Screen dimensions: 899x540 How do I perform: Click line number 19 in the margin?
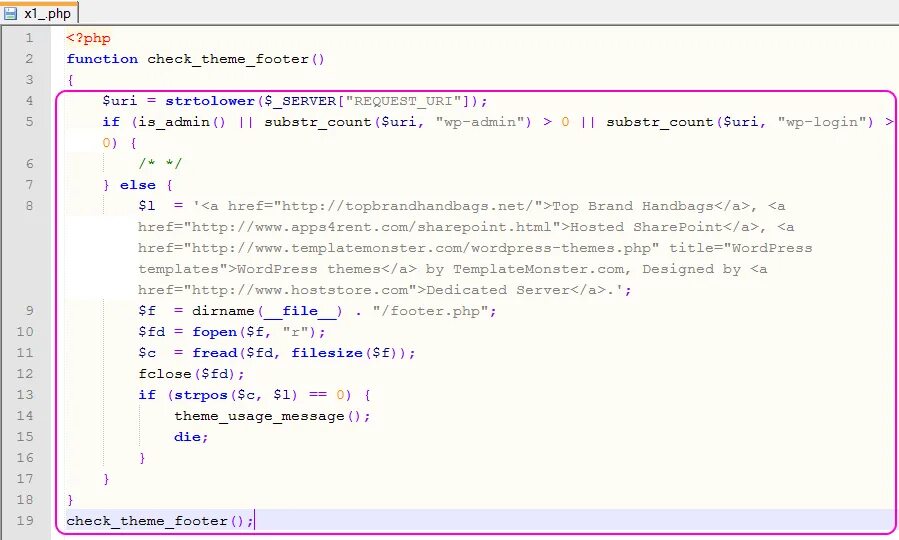25,521
